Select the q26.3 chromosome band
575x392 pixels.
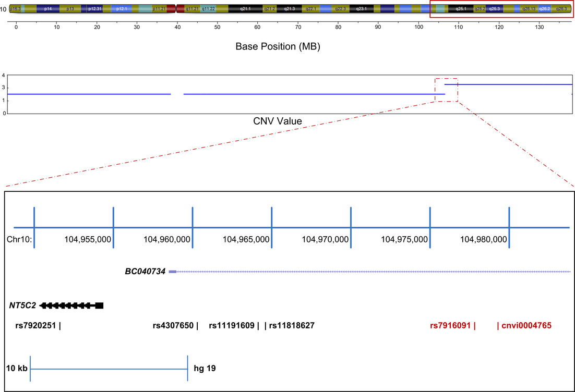(x=561, y=9)
